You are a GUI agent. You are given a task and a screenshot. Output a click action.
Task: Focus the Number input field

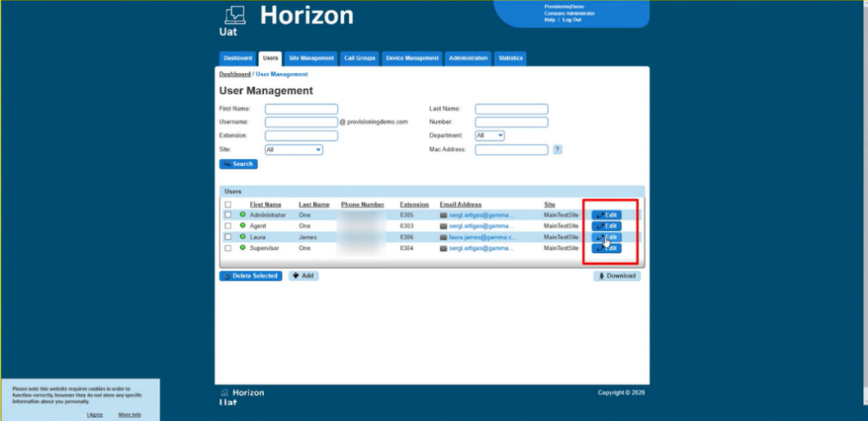pos(511,122)
